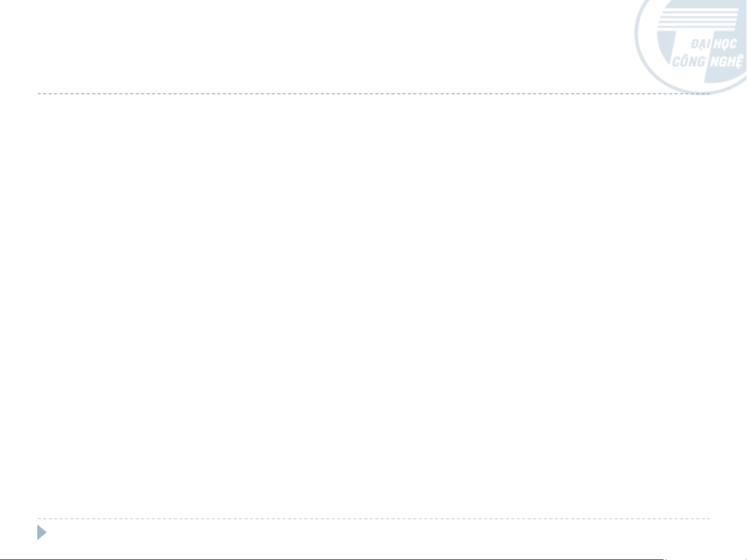Viewport: 747px width, 560px height.
Task: Click the word 'CÔNG' in the logo
Action: (x=689, y=61)
